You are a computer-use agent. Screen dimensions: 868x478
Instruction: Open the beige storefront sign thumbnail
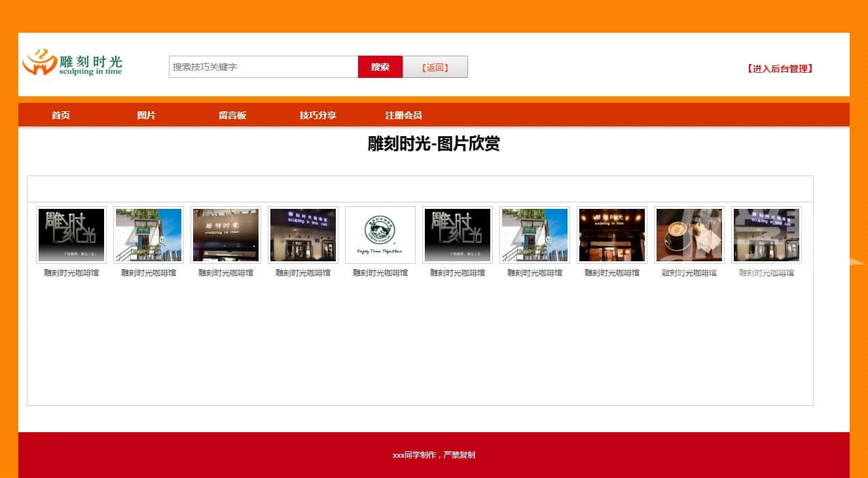click(226, 235)
